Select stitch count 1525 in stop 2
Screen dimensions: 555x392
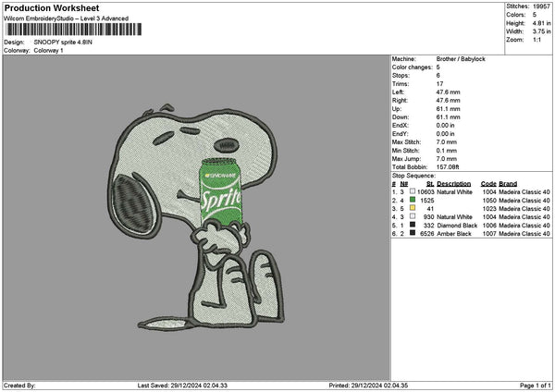(427, 201)
